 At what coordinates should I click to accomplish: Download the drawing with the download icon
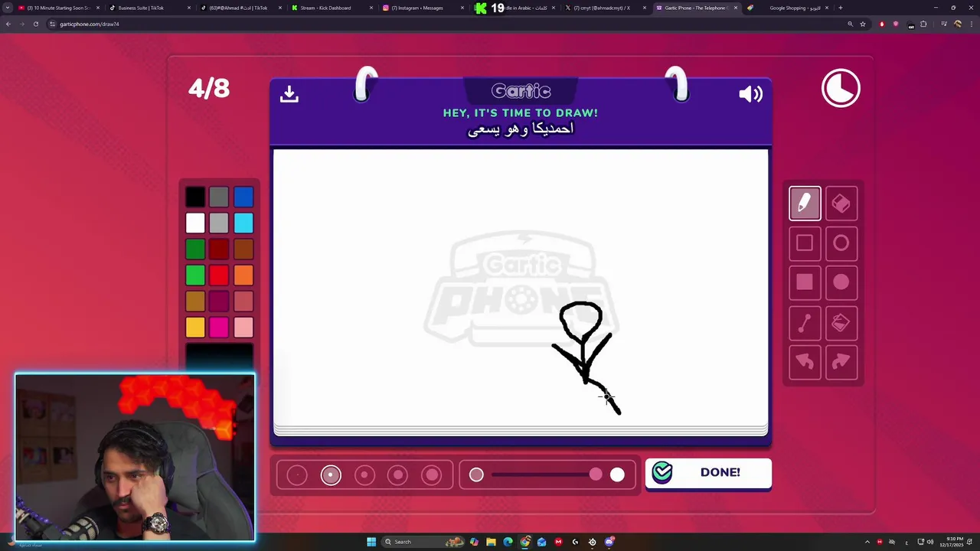289,93
